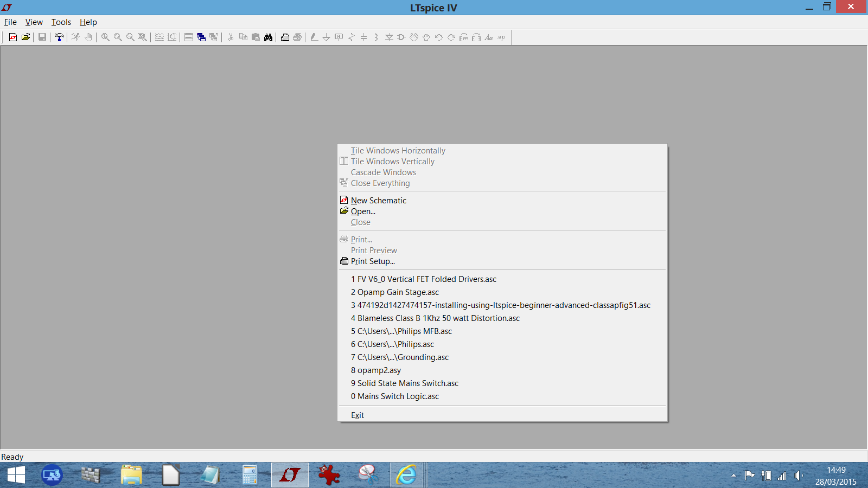Click the Text 'Aa' toolbar icon

[x=489, y=37]
